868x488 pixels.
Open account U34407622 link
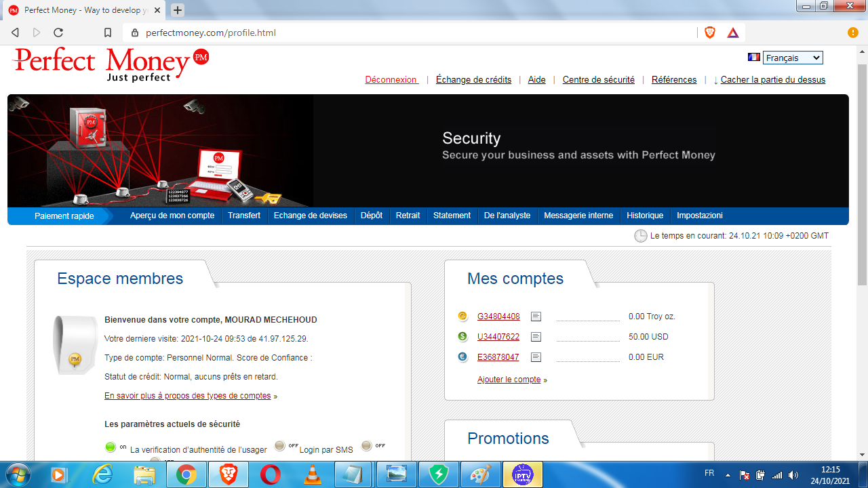498,337
